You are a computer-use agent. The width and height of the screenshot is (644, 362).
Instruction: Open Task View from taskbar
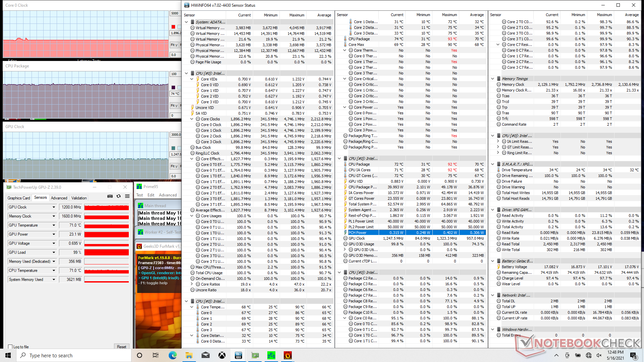[155, 355]
